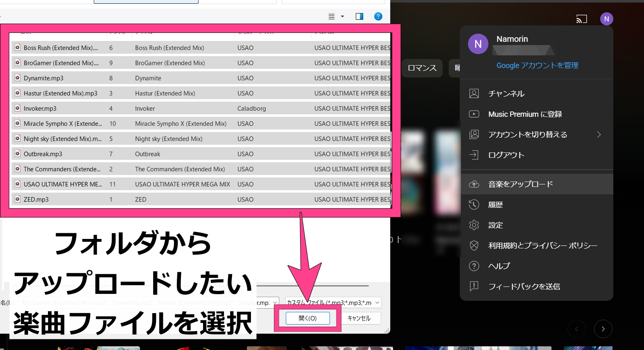Click the Outbreak title cell

[x=148, y=154]
